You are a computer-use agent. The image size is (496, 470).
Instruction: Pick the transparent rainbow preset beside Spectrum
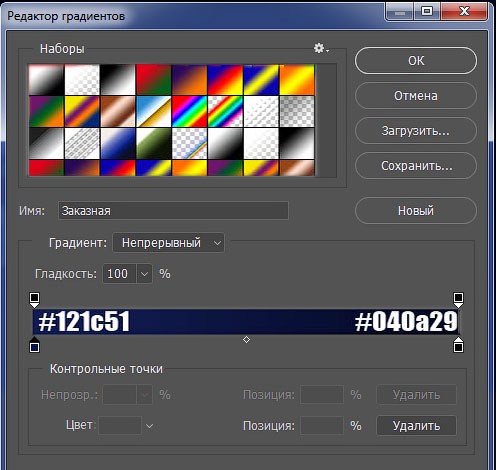[225, 111]
